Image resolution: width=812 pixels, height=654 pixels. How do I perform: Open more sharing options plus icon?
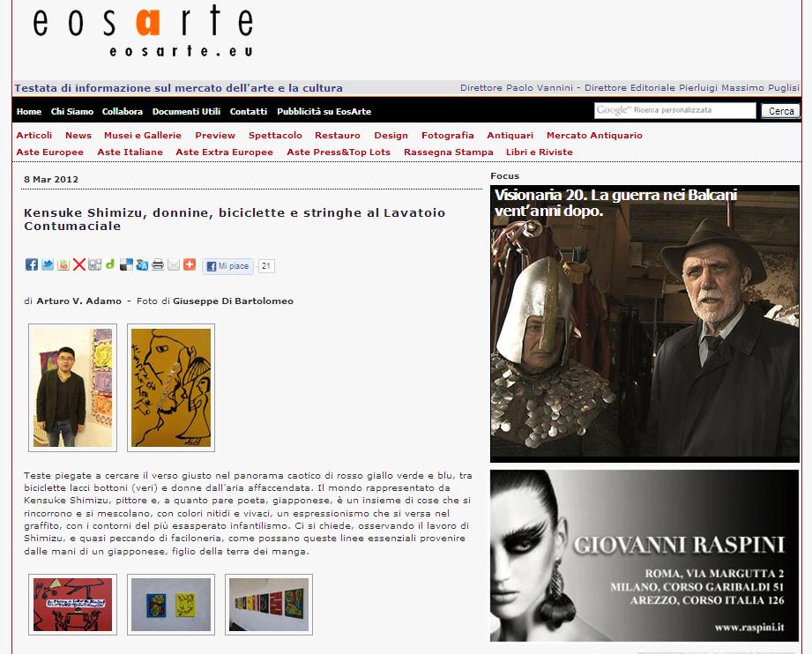pyautogui.click(x=190, y=264)
